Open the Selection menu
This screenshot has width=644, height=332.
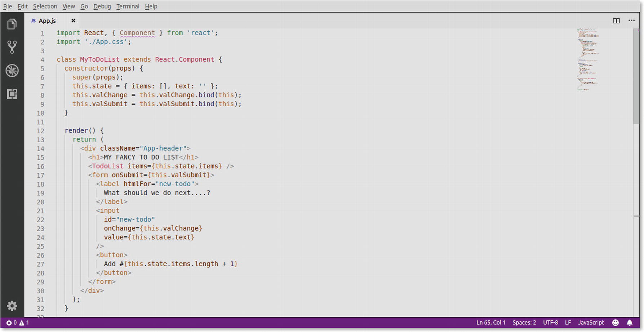(45, 6)
